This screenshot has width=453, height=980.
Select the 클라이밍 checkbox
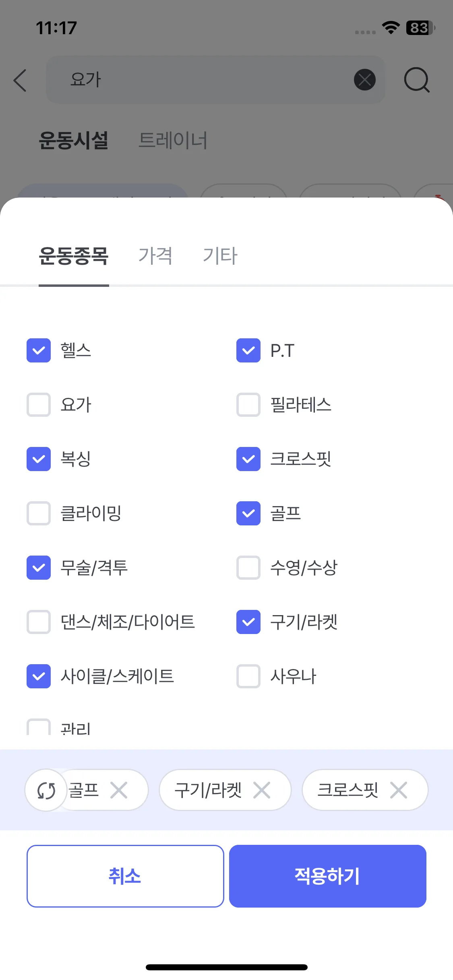click(39, 513)
